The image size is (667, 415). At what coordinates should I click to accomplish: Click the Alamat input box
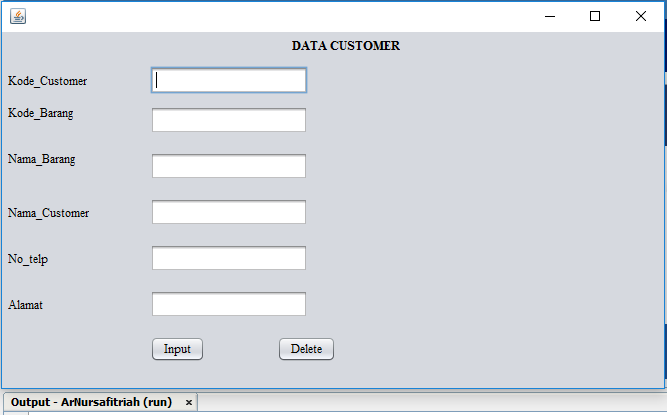[x=229, y=304]
